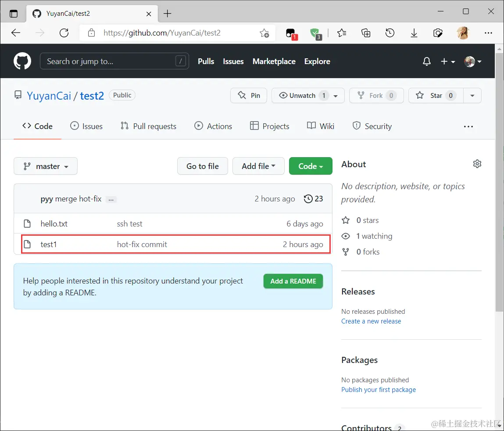Viewport: 504px width, 431px height.
Task: Star the test2 repository
Action: 436,96
